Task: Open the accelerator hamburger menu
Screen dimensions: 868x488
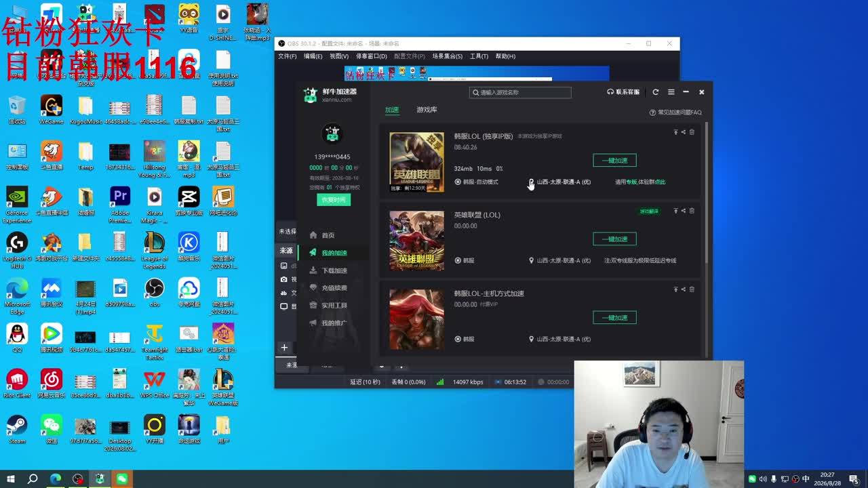Action: 671,92
